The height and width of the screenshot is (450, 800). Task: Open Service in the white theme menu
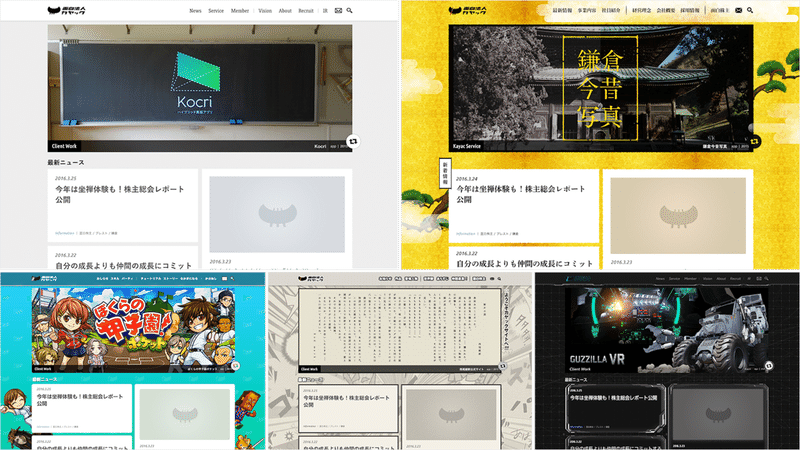click(216, 11)
